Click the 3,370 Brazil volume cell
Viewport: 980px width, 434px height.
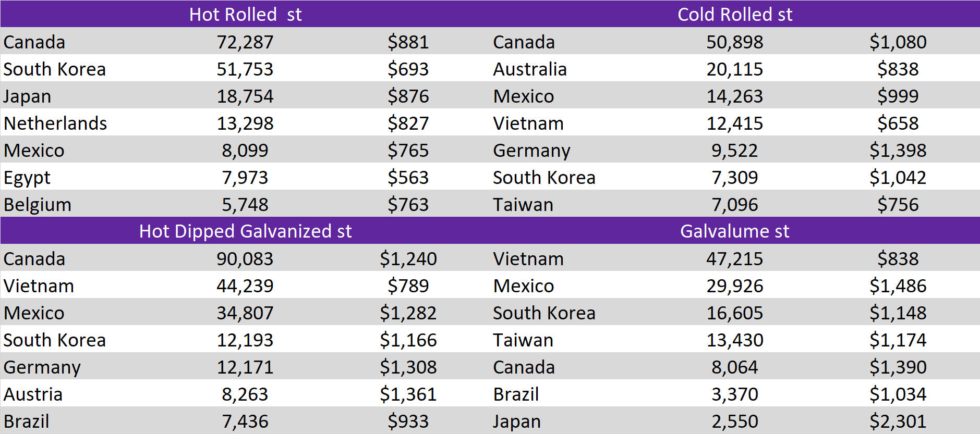[x=734, y=394]
